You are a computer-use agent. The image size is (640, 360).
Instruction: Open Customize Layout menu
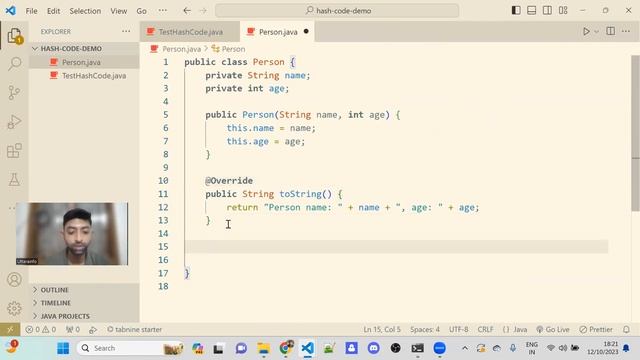point(563,11)
